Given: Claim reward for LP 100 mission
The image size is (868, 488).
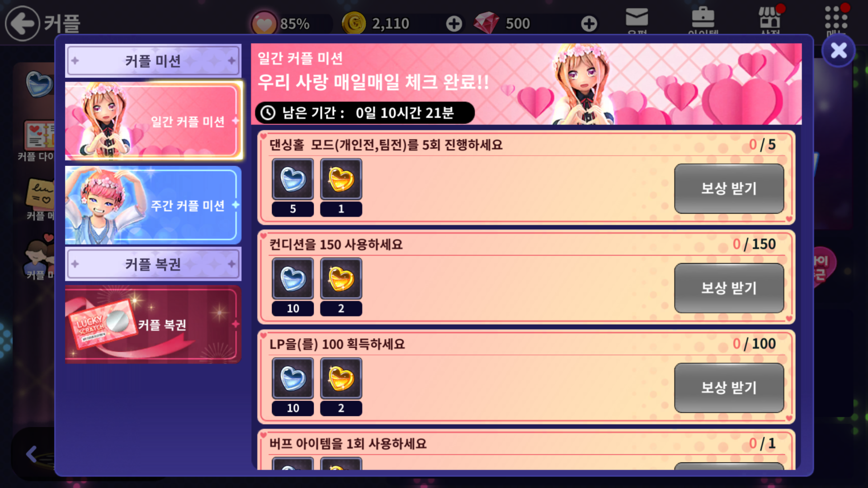Looking at the screenshot, I should pyautogui.click(x=729, y=388).
